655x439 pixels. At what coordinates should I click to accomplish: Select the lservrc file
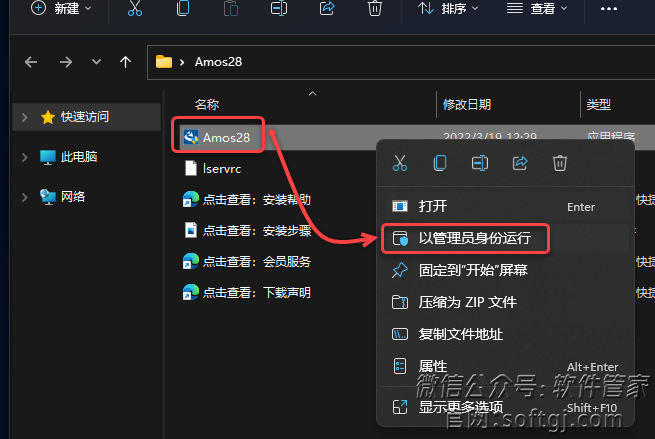(222, 169)
